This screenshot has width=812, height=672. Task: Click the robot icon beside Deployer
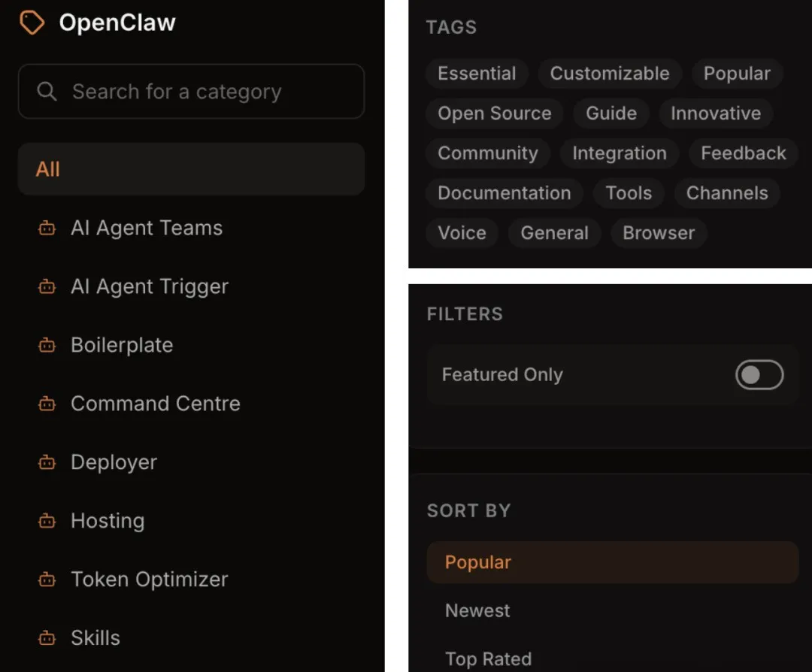pyautogui.click(x=47, y=463)
